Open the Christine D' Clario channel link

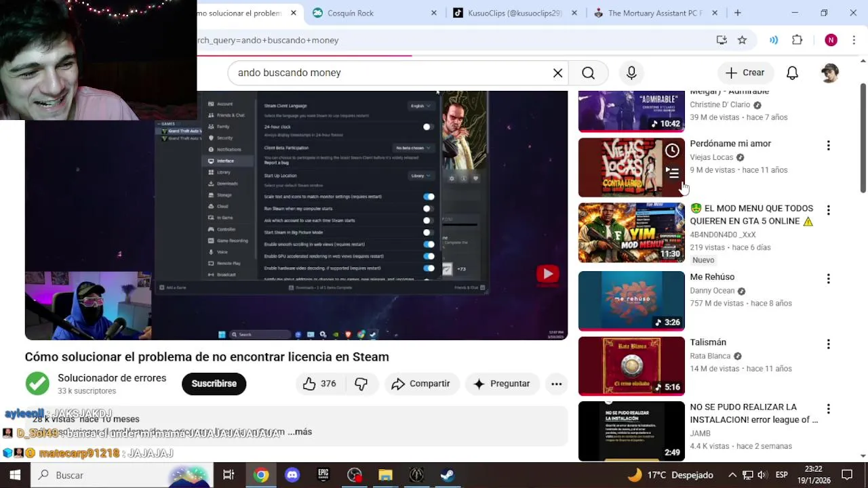point(719,105)
